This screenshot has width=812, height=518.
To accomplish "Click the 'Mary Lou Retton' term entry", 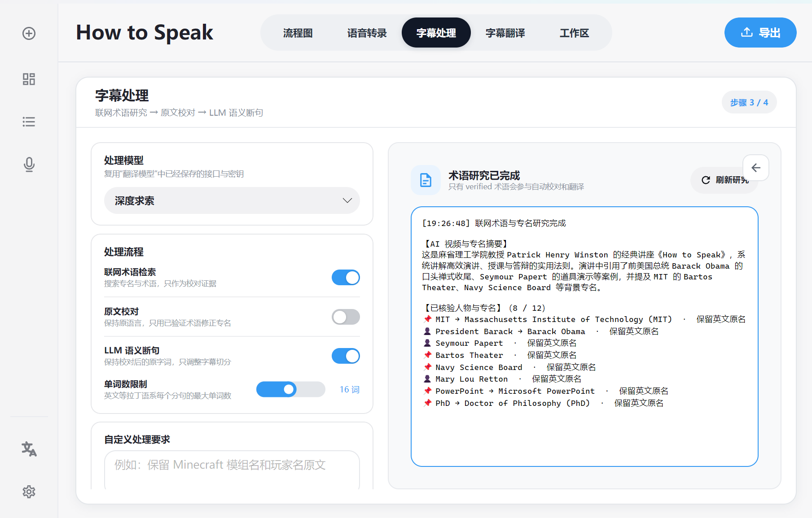I will [x=502, y=379].
